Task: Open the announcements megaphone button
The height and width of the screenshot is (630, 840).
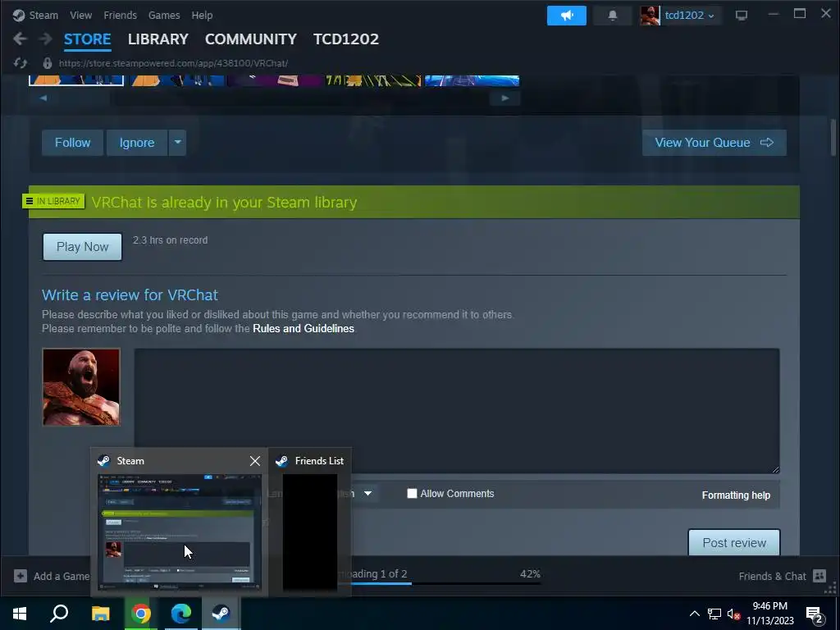Action: [x=566, y=15]
